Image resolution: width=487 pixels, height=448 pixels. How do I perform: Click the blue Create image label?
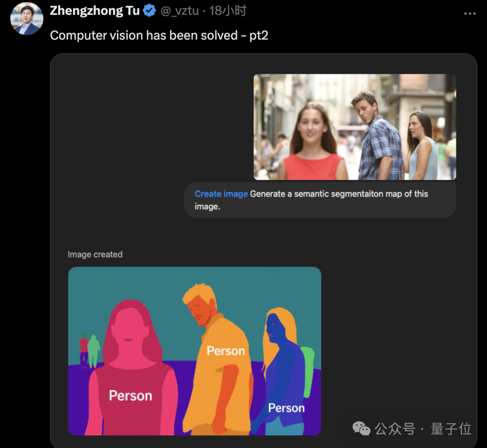pos(221,194)
